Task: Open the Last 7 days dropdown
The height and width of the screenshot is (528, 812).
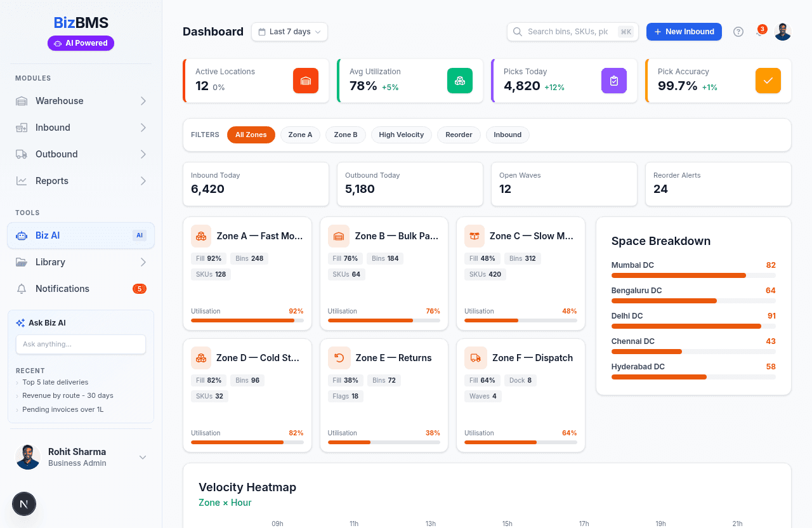Action: [x=289, y=32]
